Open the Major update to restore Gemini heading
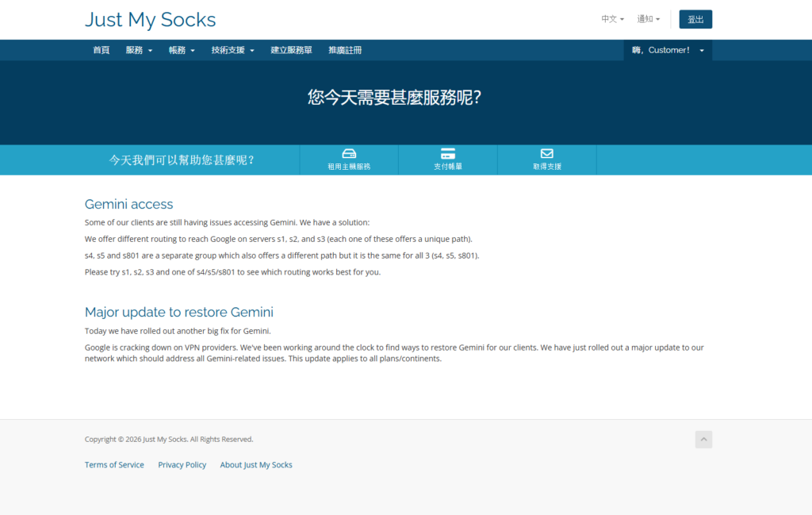Screen dimensions: 812x515 coord(178,312)
